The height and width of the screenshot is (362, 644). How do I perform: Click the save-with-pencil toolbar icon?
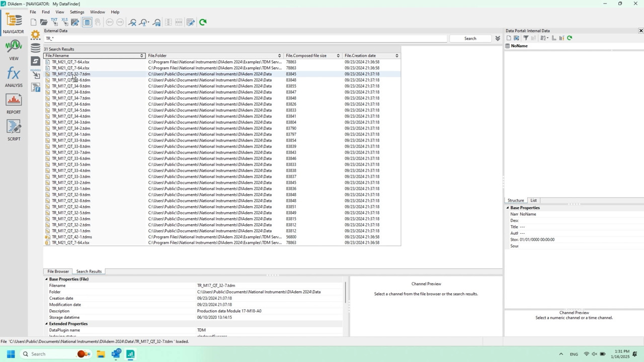(75, 22)
